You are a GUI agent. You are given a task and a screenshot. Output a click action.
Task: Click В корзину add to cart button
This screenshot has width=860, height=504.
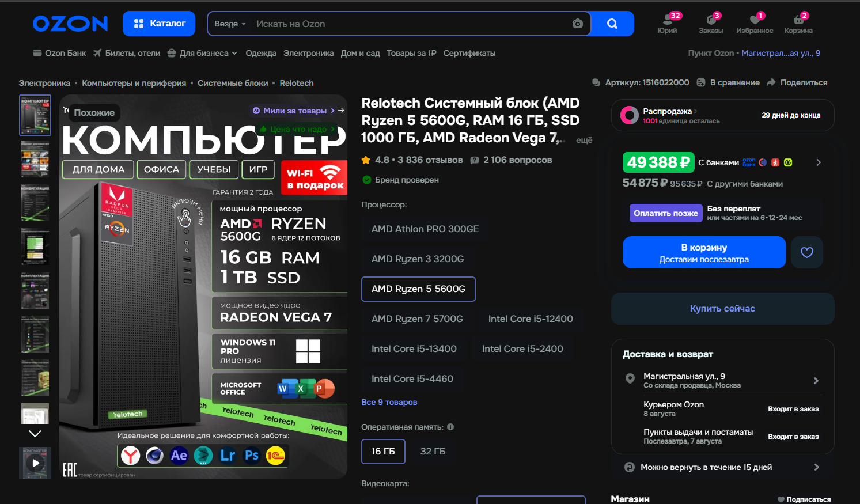704,252
